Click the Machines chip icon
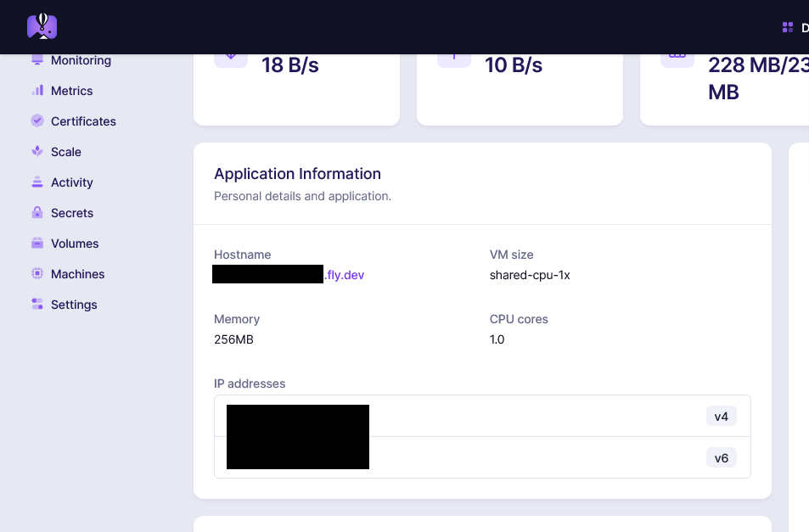Screen dimensions: 809x532 coord(37,274)
